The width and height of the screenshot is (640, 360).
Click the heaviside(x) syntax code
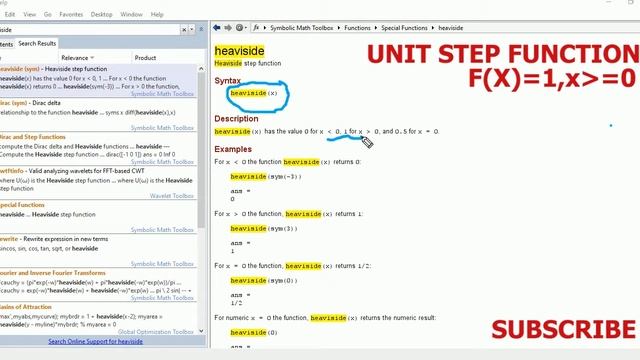(254, 93)
